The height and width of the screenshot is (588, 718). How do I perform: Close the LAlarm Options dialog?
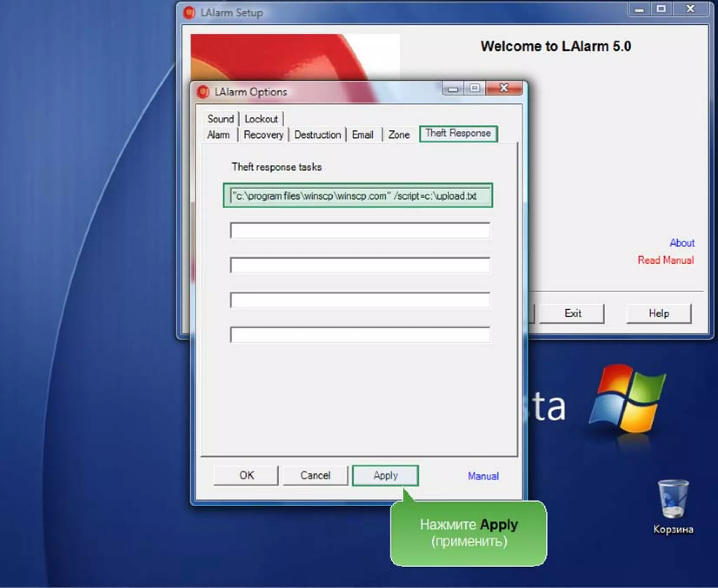pos(504,88)
